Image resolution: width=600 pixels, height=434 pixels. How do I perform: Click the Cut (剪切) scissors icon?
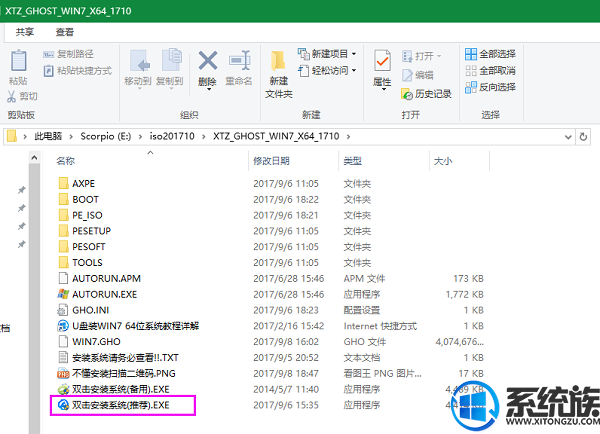point(11,96)
